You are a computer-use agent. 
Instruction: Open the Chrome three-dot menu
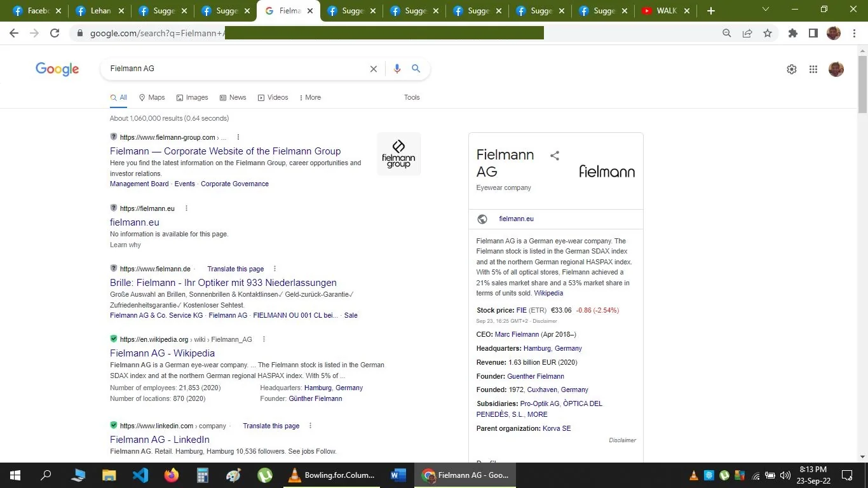854,33
